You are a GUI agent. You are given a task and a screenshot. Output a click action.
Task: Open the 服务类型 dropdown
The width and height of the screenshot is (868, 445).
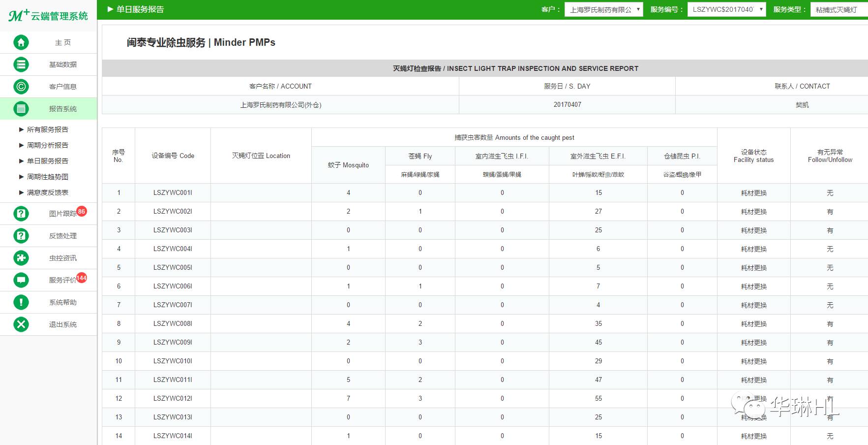[838, 9]
